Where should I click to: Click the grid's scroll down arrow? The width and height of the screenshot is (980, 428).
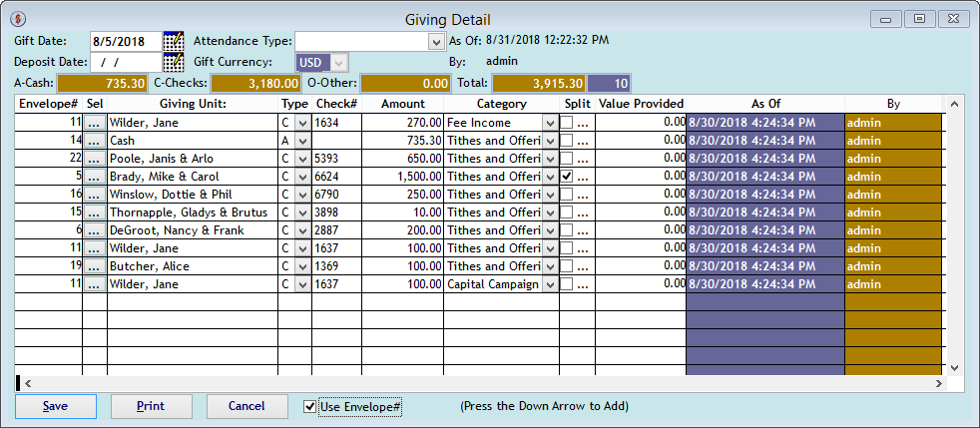955,367
